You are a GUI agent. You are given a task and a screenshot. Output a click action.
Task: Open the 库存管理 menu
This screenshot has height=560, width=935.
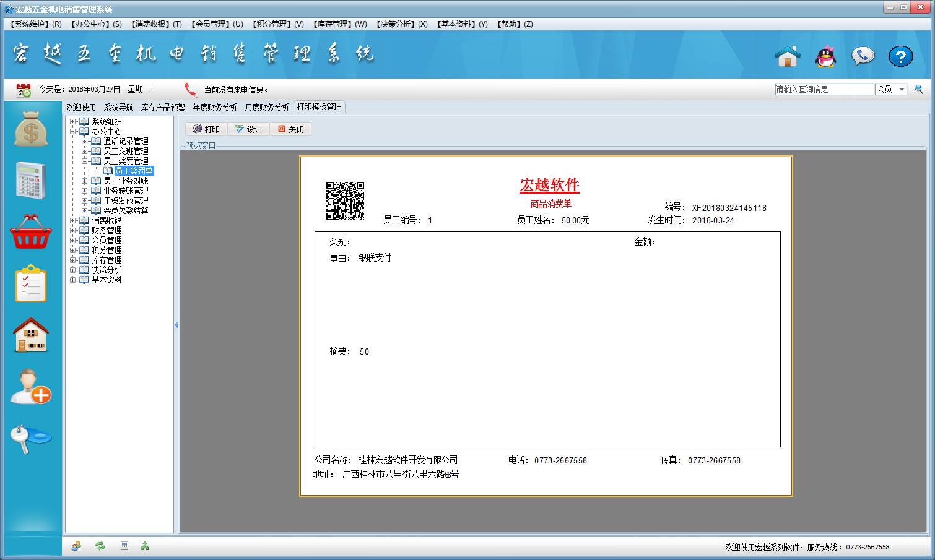pyautogui.click(x=340, y=24)
